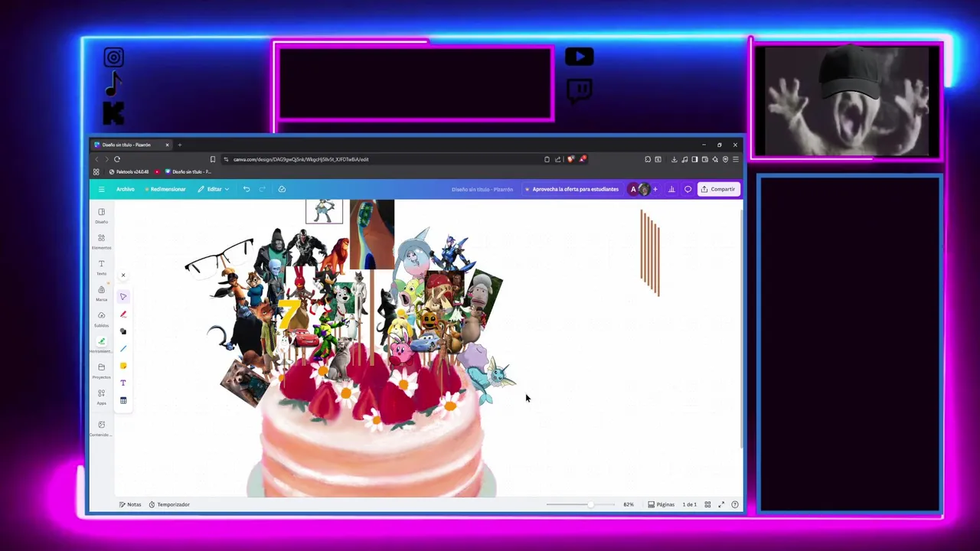Close the 'Diseño sin título' browser tab

[x=167, y=145]
